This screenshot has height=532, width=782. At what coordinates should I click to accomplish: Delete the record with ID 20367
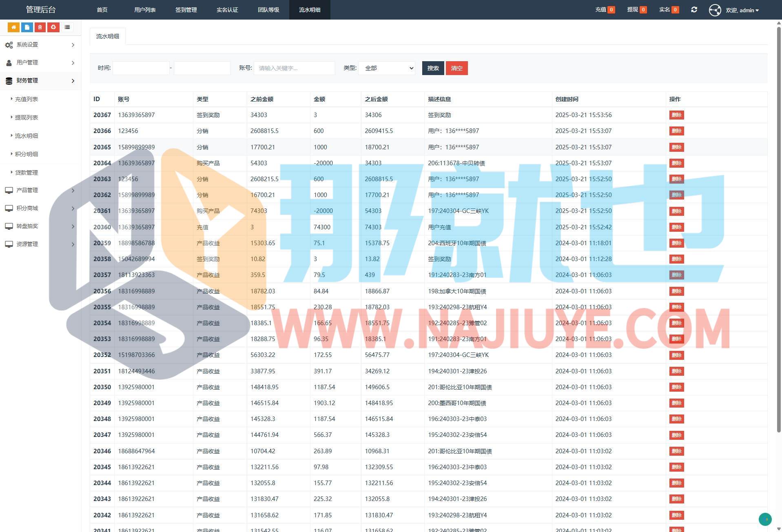676,115
